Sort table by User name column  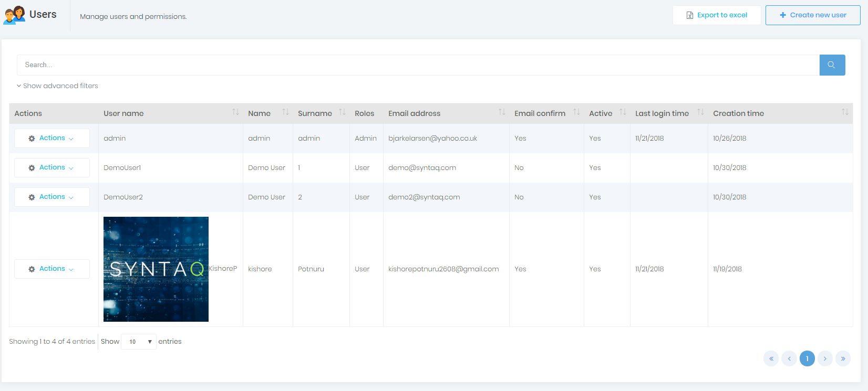click(x=235, y=112)
